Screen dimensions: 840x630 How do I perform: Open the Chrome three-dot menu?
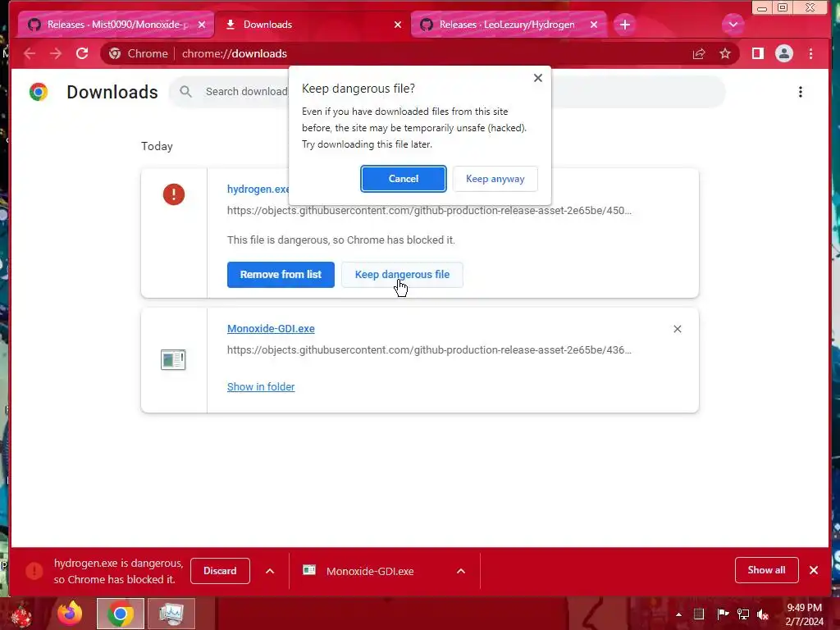[x=811, y=53]
